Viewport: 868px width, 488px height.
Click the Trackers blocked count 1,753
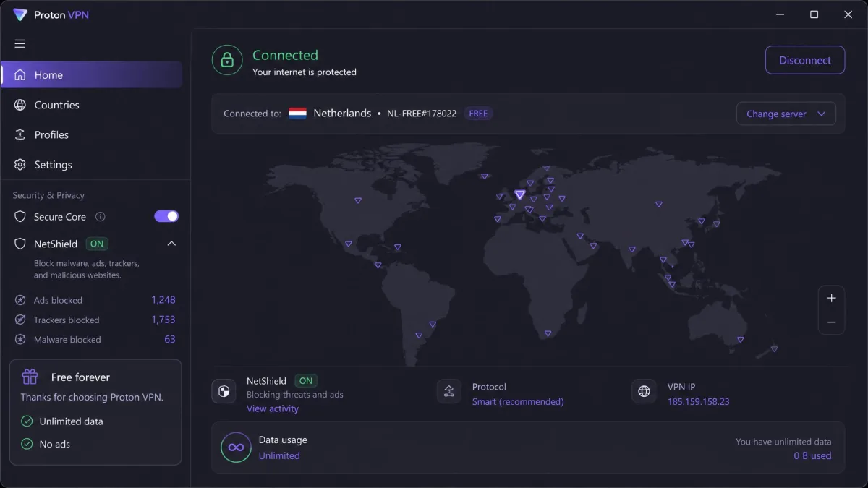(163, 320)
